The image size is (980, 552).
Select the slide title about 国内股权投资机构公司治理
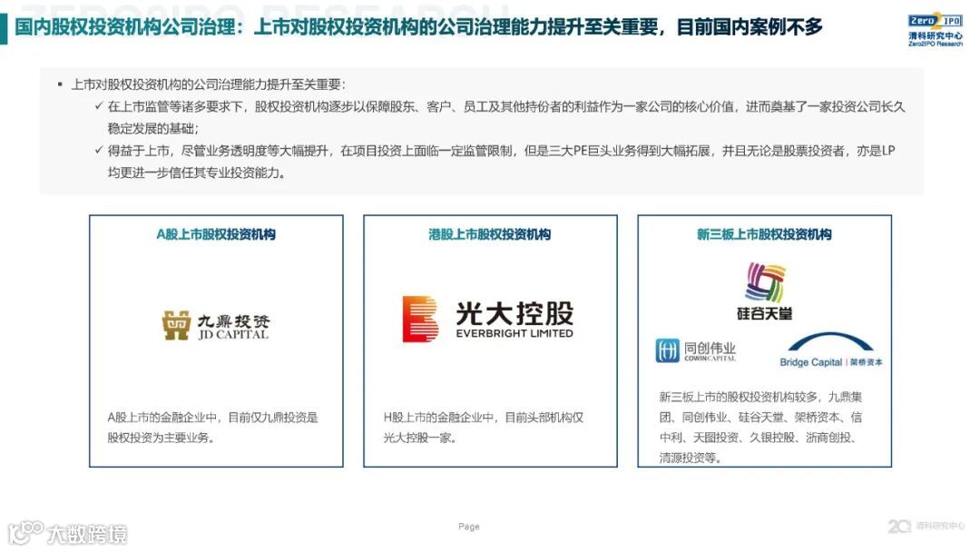click(x=418, y=27)
